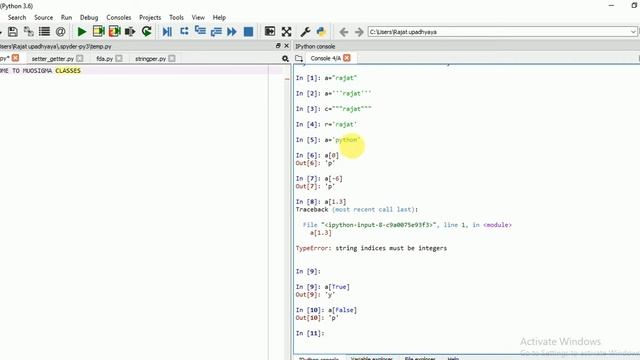Open the Tools menu
This screenshot has height=360, width=640.
click(176, 18)
